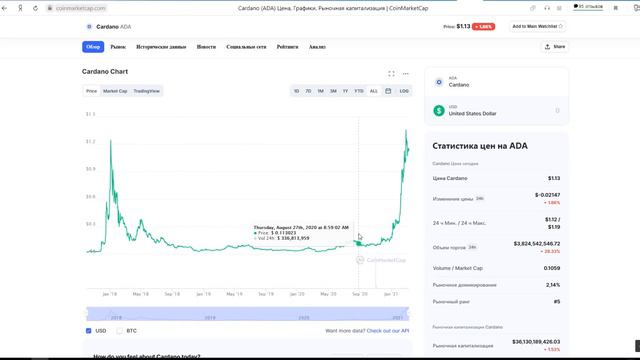Toggle LOG scale on chart
The width and height of the screenshot is (640, 360).
pos(404,91)
